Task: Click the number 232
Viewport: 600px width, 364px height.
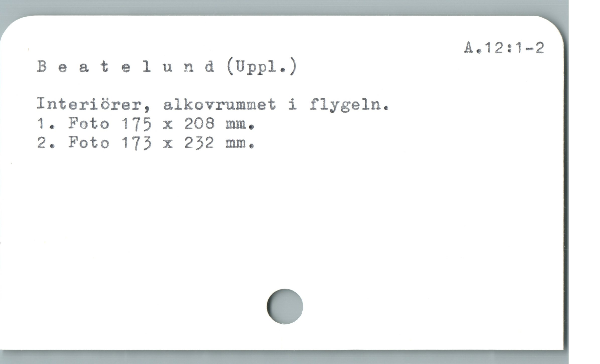Action: [x=199, y=143]
